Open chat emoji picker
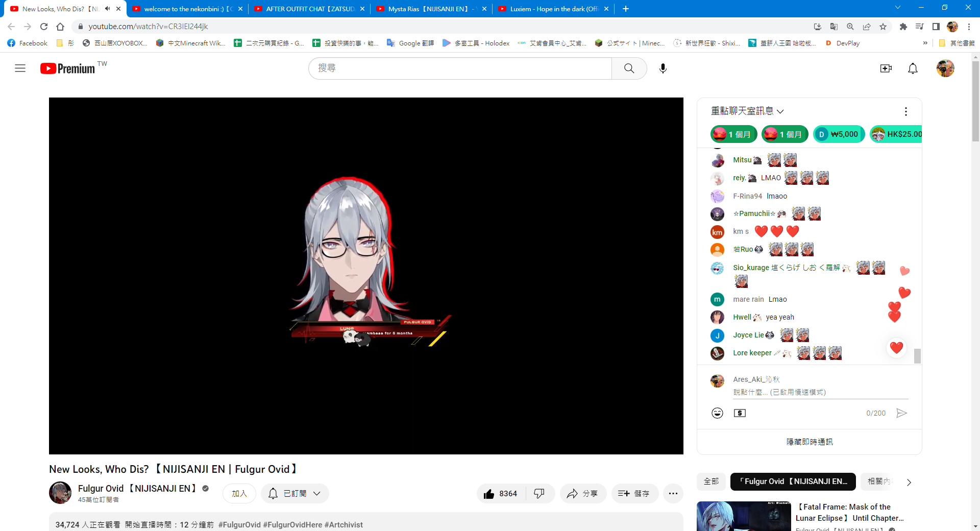The height and width of the screenshot is (531, 980). pyautogui.click(x=717, y=413)
